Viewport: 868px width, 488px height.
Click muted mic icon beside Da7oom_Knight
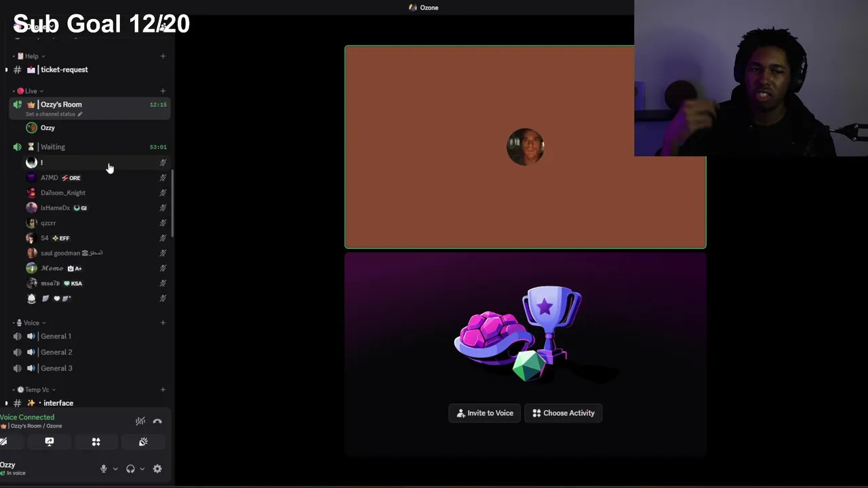tap(163, 192)
